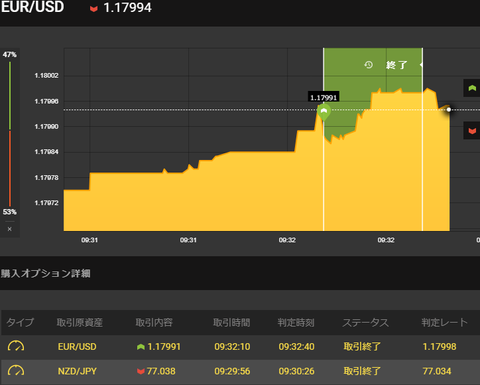Click the red down arrow beside 77.038
The height and width of the screenshot is (385, 480).
pyautogui.click(x=141, y=371)
